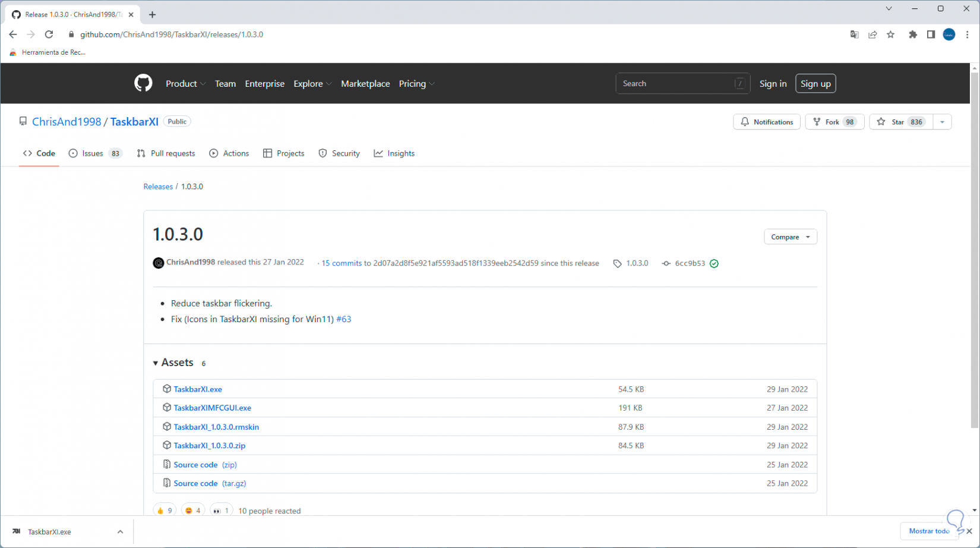Click the thumbs up reaction with 9
The width and height of the screenshot is (980, 548).
[165, 511]
